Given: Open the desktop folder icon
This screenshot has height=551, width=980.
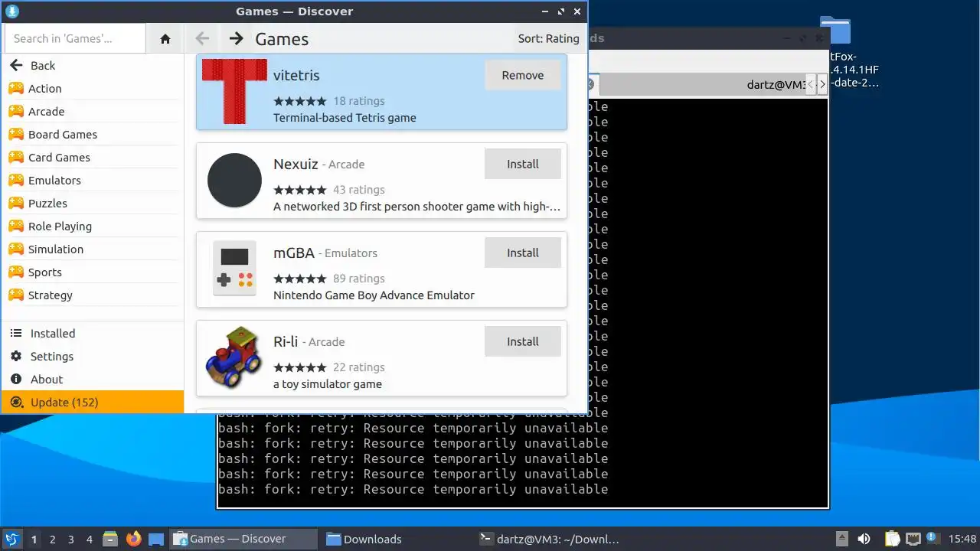Looking at the screenshot, I should pos(835,32).
